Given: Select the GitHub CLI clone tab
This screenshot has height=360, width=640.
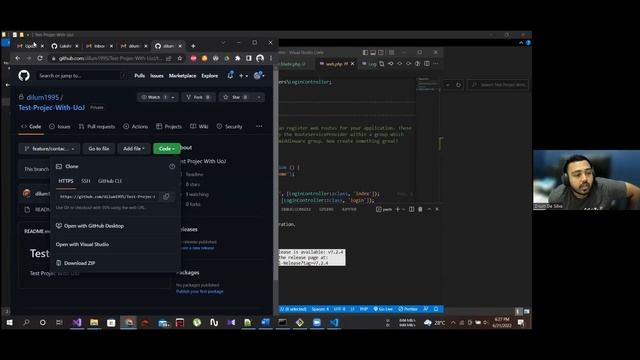Looking at the screenshot, I should (x=110, y=181).
